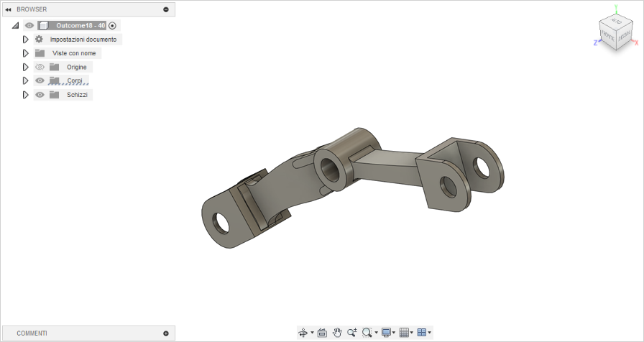The image size is (644, 342).
Task: Click the Schizzi folder icon
Action: pos(54,95)
